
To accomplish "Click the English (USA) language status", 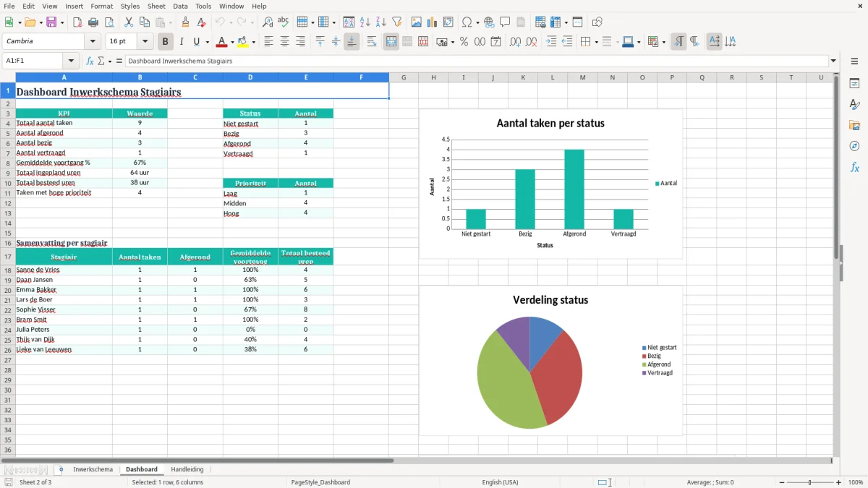I will tap(500, 482).
